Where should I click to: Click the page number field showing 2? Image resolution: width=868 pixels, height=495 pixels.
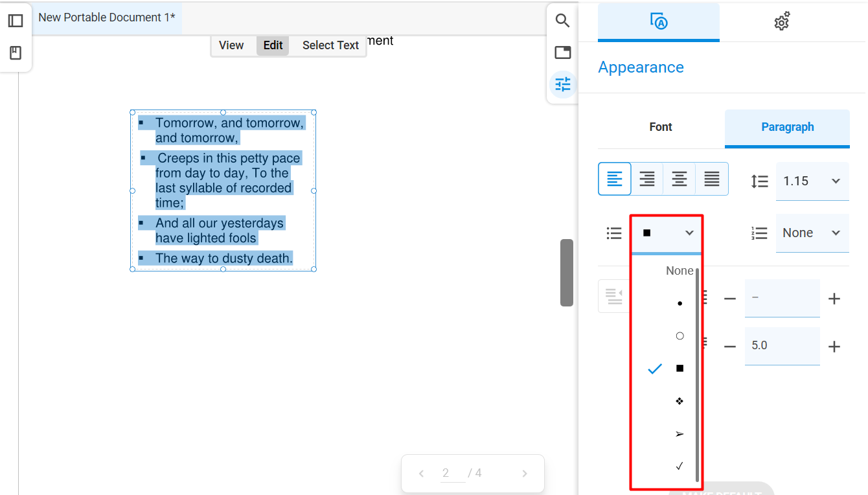tap(452, 474)
